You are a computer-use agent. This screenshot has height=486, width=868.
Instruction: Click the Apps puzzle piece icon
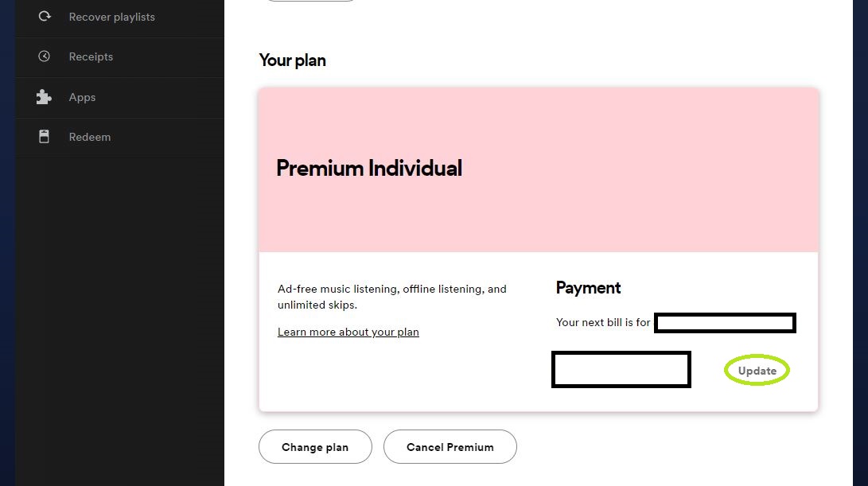click(45, 97)
